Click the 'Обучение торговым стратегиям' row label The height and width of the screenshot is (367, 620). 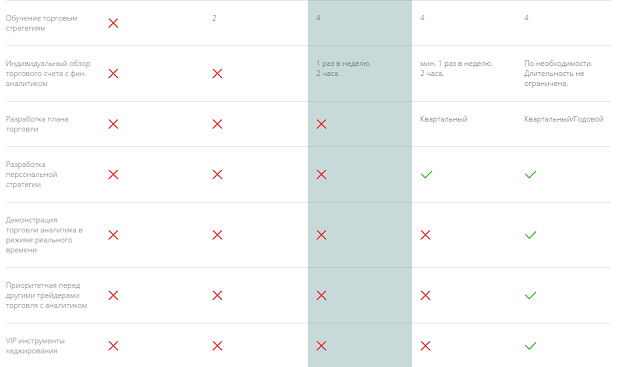click(x=41, y=23)
